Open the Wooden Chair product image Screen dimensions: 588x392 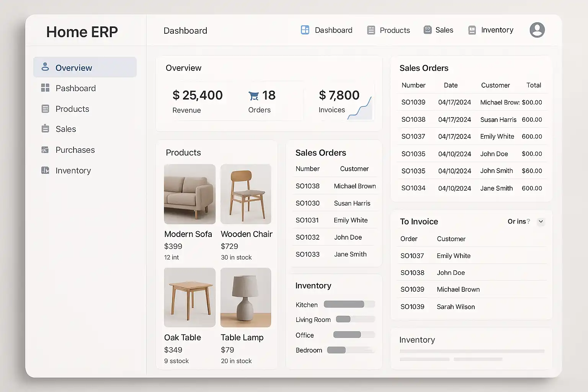click(246, 194)
